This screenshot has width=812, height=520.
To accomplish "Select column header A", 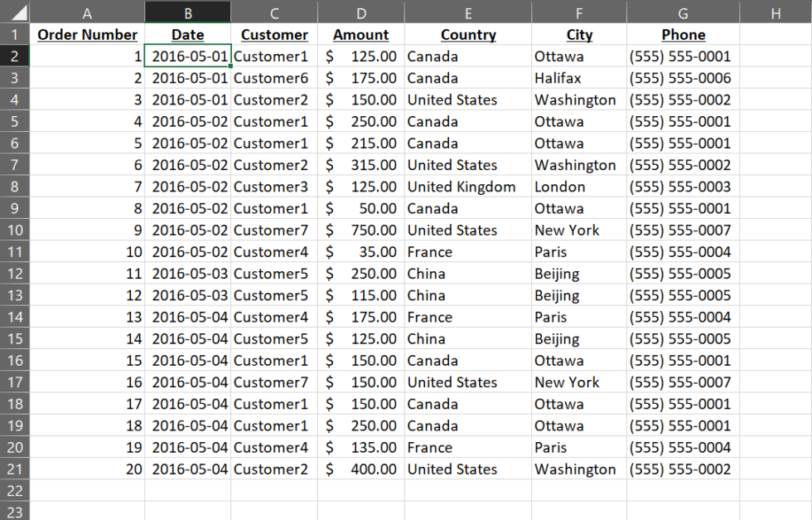I will point(87,12).
